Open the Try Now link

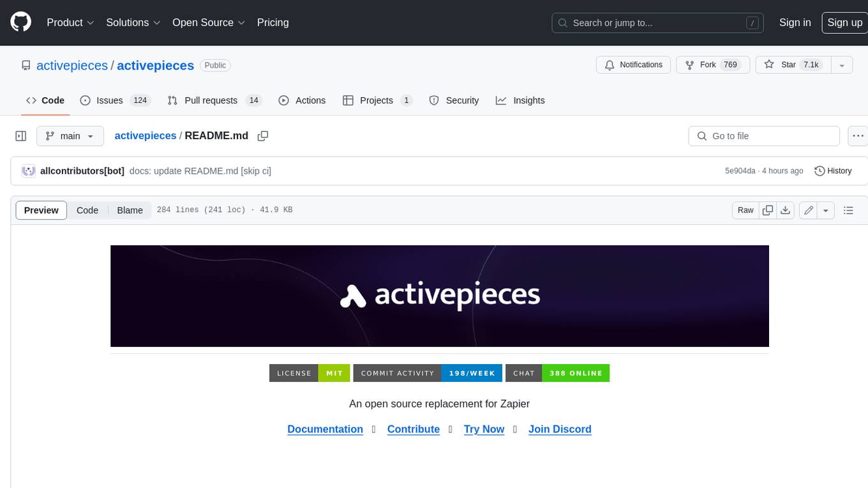point(484,429)
